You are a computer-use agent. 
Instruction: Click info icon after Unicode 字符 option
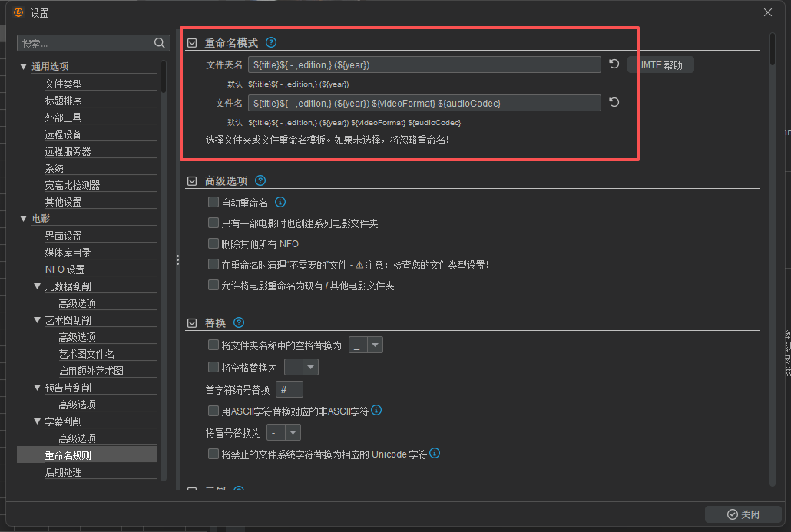(435, 454)
